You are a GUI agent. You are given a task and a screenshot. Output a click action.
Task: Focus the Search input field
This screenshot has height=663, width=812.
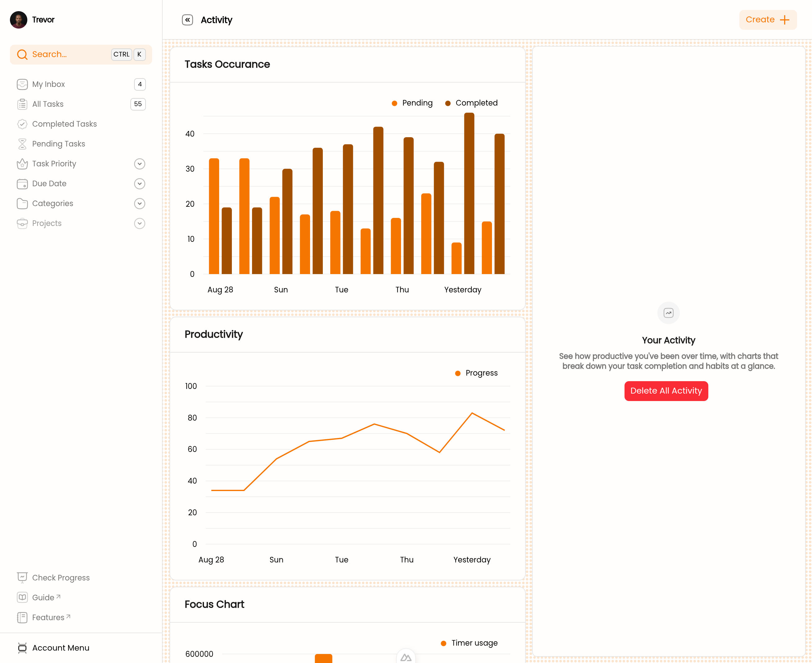[x=81, y=55]
